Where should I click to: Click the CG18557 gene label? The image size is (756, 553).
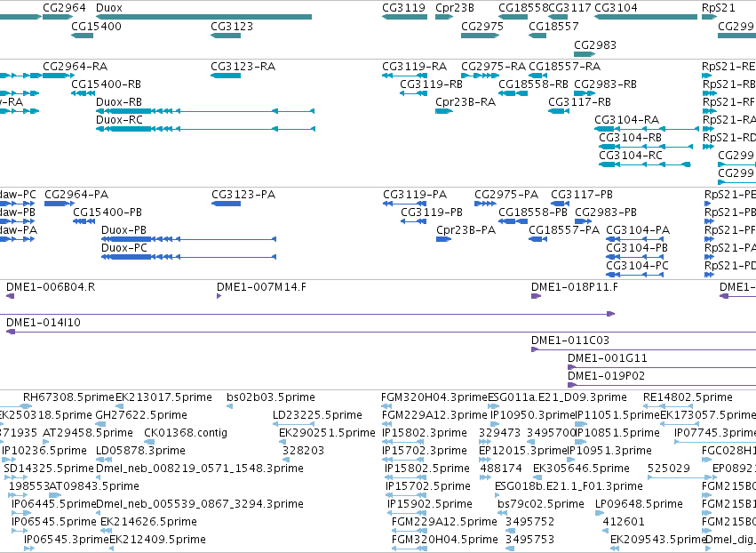tap(553, 26)
